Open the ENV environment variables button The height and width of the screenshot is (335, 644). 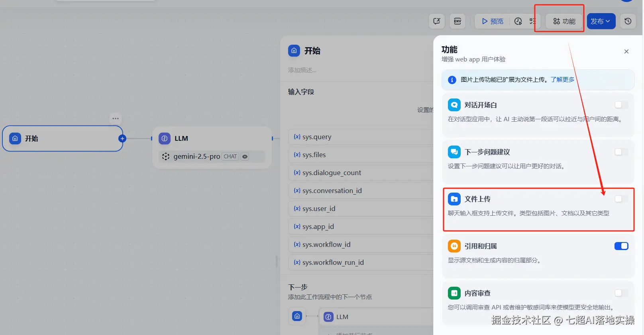click(457, 21)
